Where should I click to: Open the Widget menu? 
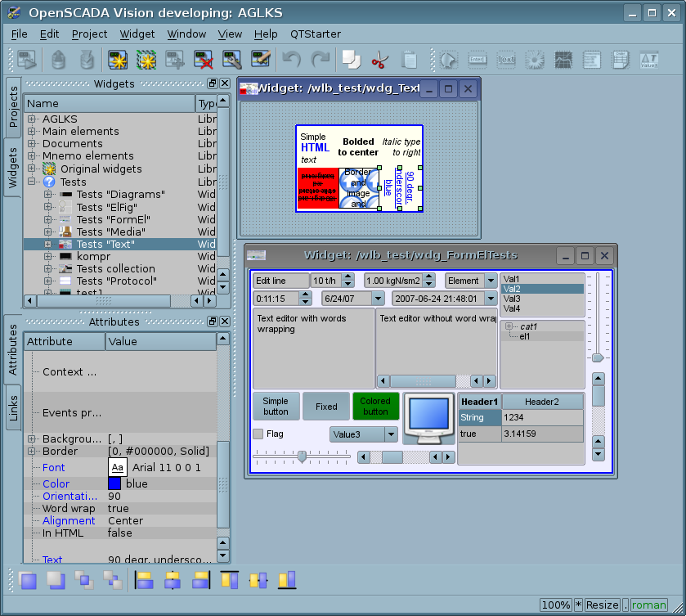[137, 34]
